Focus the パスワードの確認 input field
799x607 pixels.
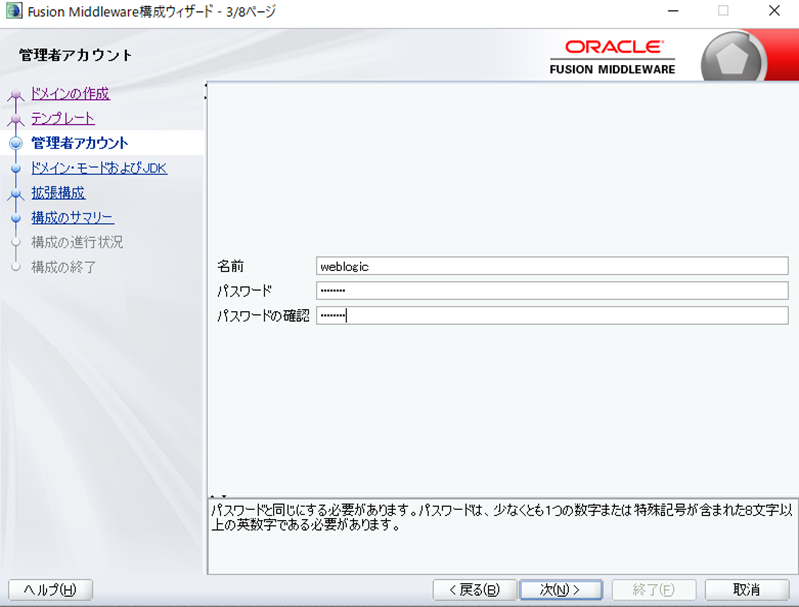pyautogui.click(x=551, y=316)
